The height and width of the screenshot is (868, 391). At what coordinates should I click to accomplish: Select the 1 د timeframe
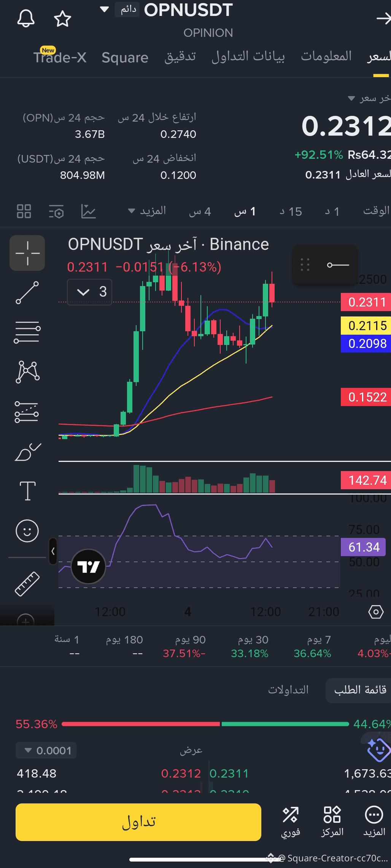point(332,212)
